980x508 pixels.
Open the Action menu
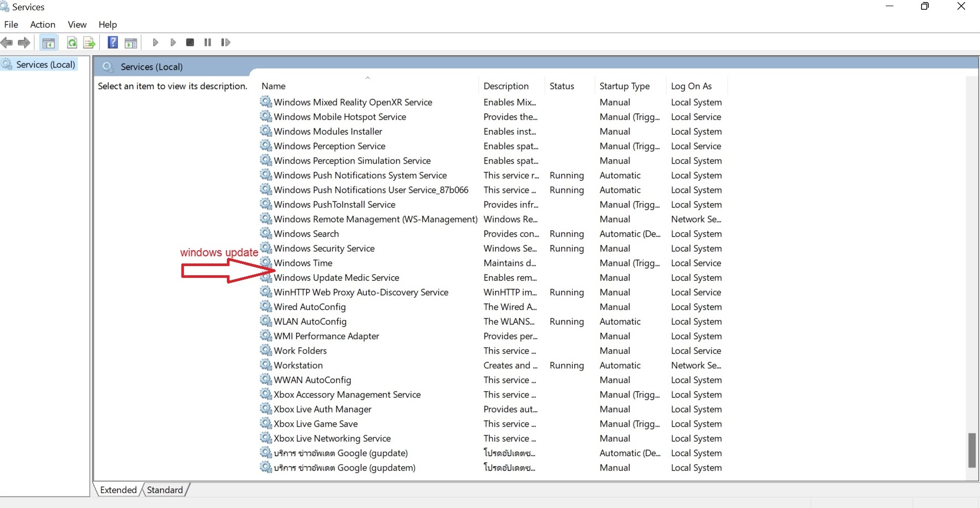(x=43, y=24)
